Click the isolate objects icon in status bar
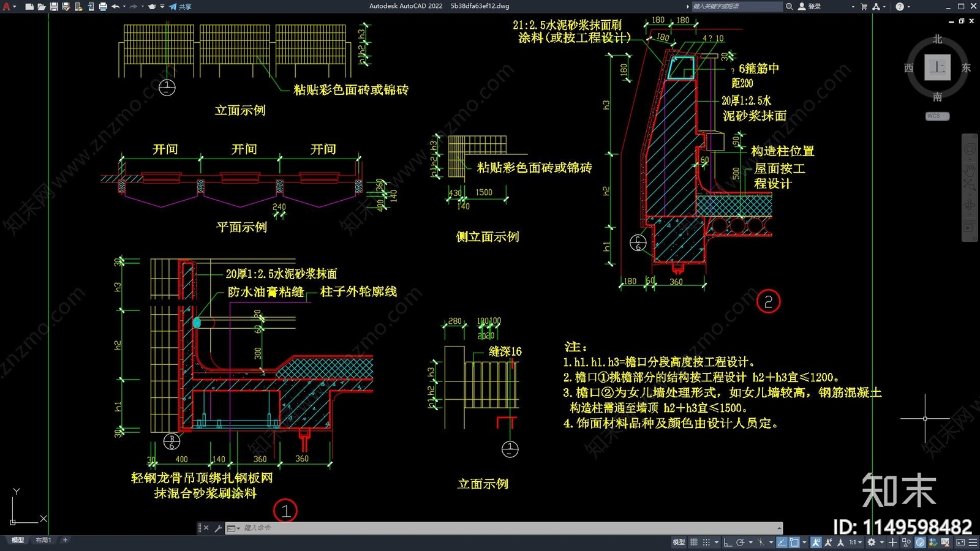Image resolution: width=980 pixels, height=551 pixels. (x=907, y=542)
